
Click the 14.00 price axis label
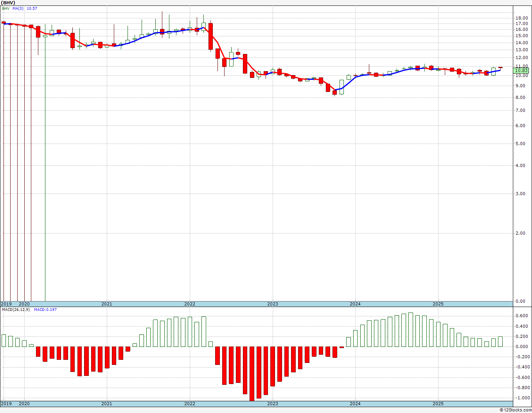click(521, 42)
